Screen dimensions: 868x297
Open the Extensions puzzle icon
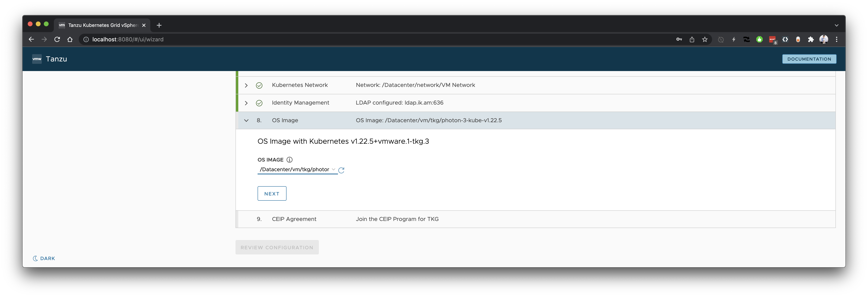coord(811,39)
